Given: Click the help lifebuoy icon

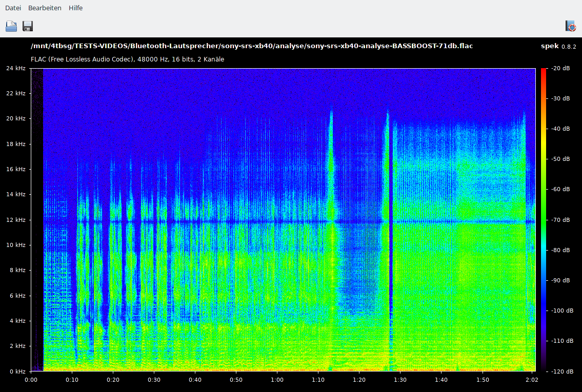Looking at the screenshot, I should 571,26.
